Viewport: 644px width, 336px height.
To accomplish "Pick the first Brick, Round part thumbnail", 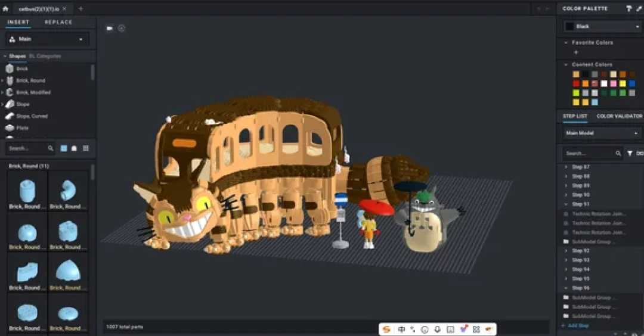I will click(x=27, y=191).
